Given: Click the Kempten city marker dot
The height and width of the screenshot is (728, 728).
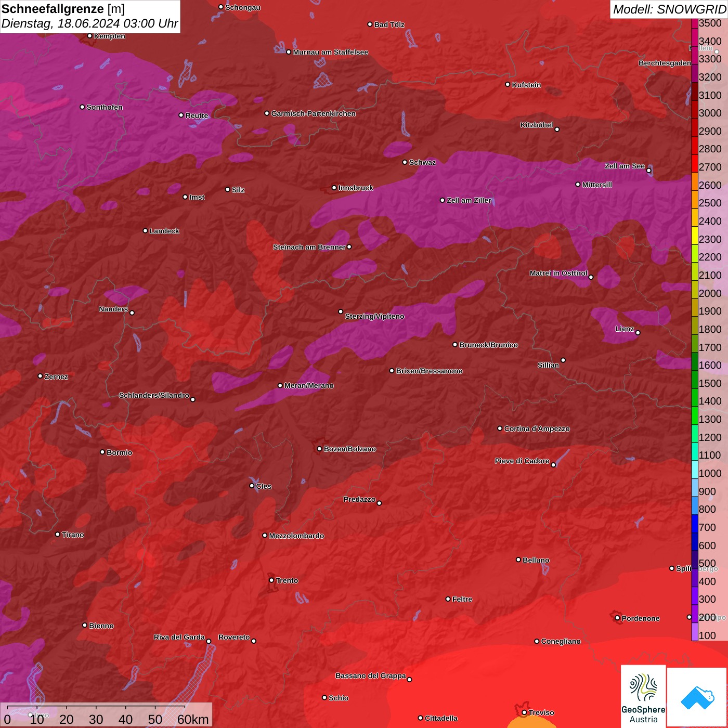Looking at the screenshot, I should tap(90, 36).
